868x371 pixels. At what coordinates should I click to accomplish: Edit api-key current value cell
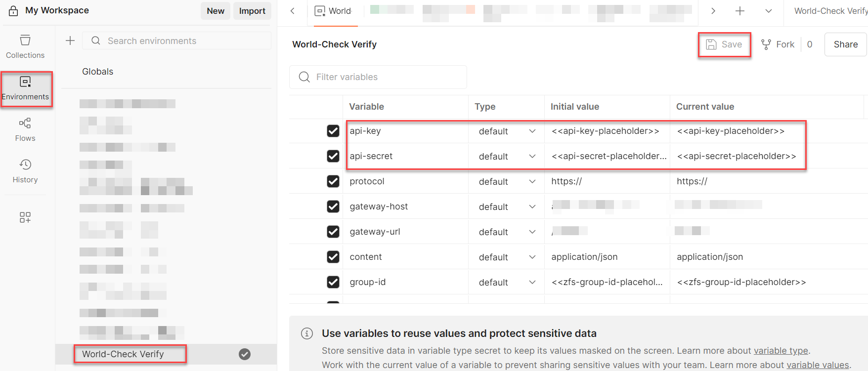(x=731, y=131)
